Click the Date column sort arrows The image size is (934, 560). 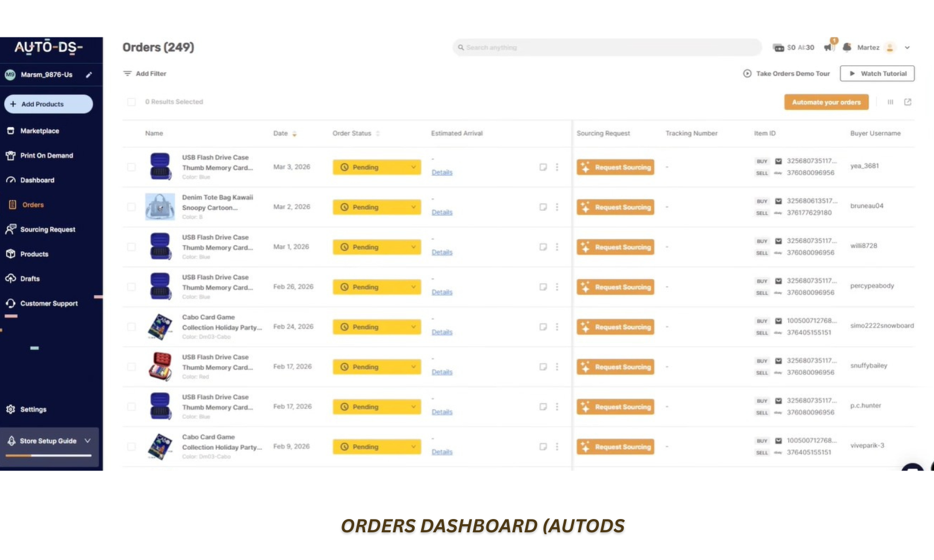294,134
